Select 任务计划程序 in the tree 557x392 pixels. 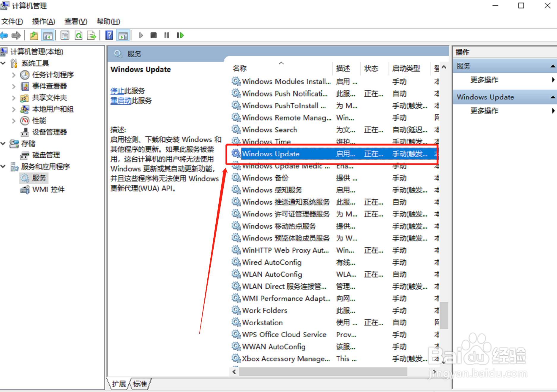[x=53, y=75]
